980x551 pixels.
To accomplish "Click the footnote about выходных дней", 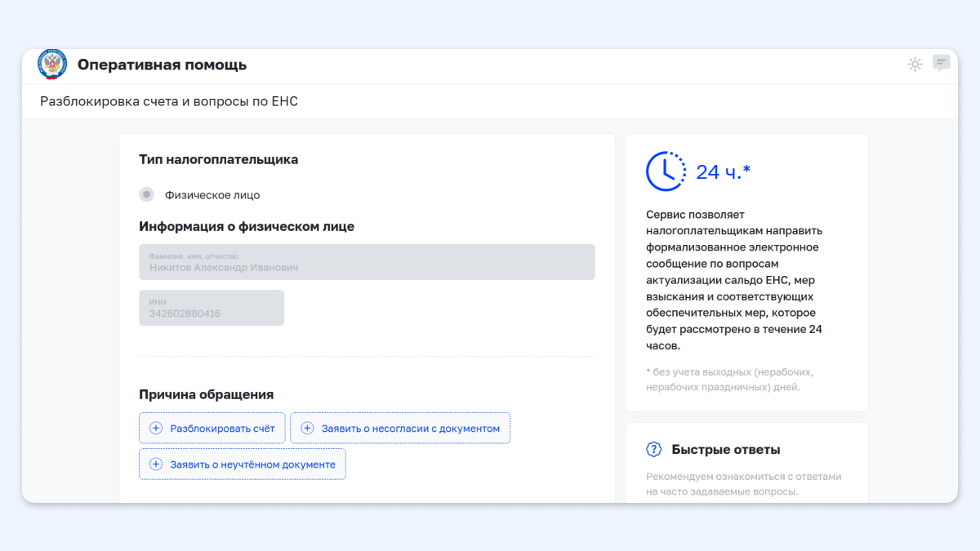I will pyautogui.click(x=729, y=380).
